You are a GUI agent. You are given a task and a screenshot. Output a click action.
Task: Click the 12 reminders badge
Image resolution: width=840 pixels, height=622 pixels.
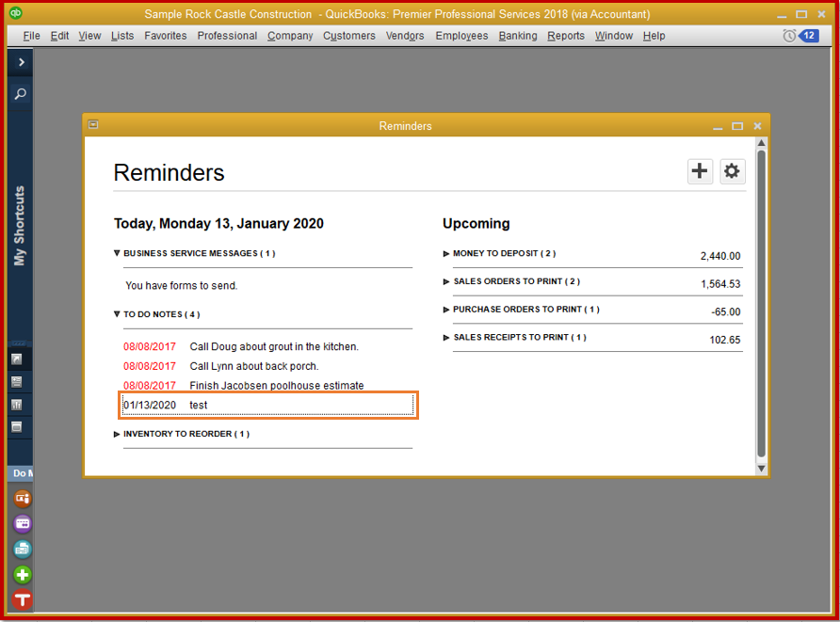click(x=809, y=36)
